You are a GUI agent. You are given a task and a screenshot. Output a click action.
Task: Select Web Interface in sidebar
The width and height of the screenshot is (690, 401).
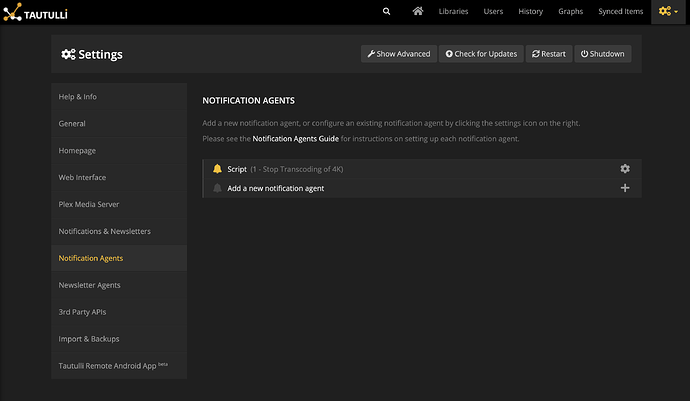(119, 177)
